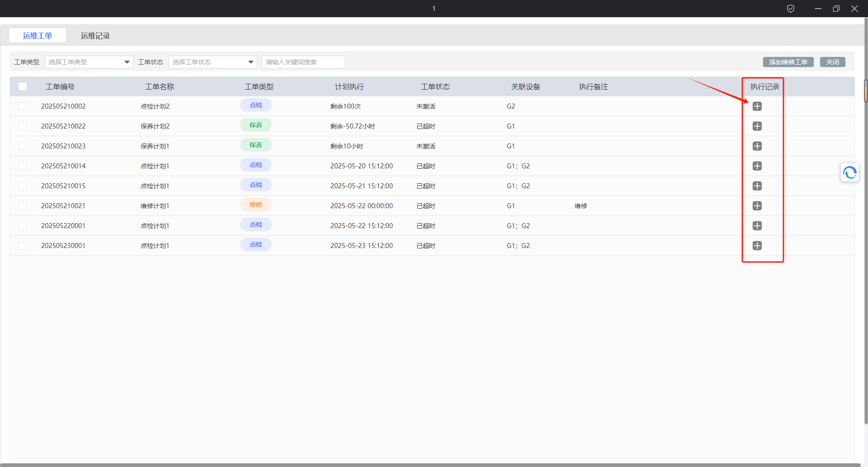Open execution record for work order 202505210002
Screen dimensions: 868x467
pyautogui.click(x=757, y=106)
